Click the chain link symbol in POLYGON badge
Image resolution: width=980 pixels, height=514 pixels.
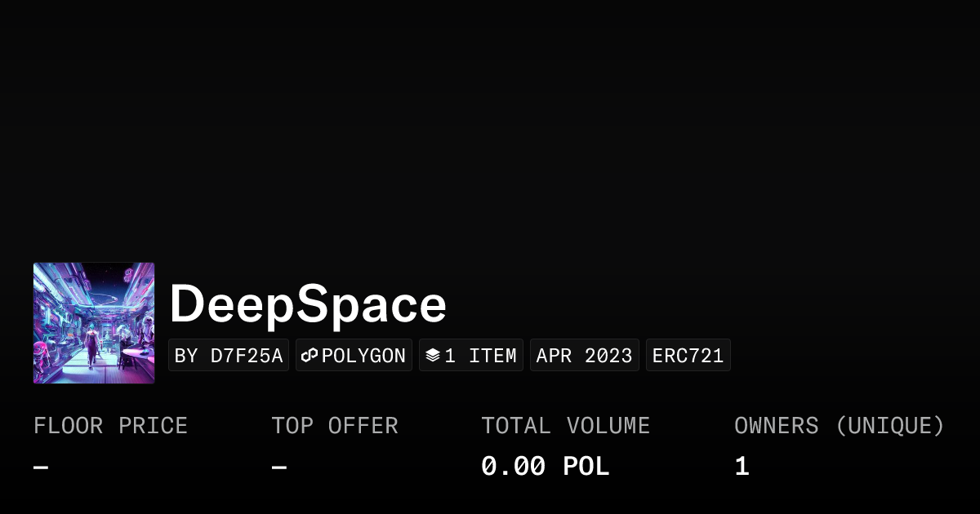(309, 355)
